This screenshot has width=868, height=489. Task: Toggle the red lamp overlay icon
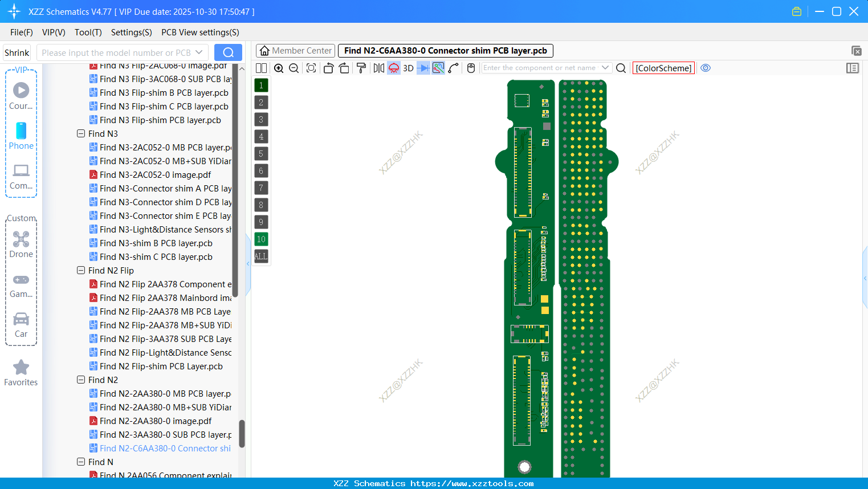393,68
